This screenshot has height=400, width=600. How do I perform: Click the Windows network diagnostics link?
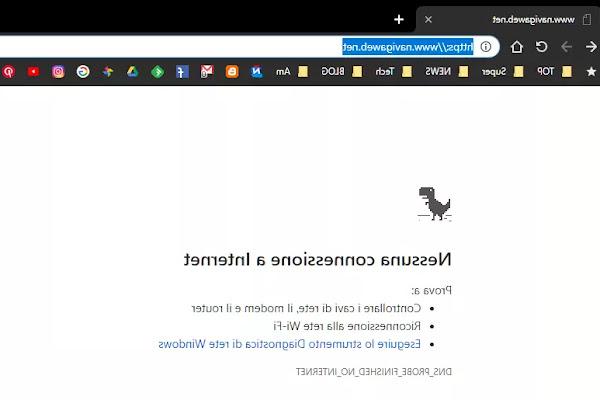tap(289, 344)
